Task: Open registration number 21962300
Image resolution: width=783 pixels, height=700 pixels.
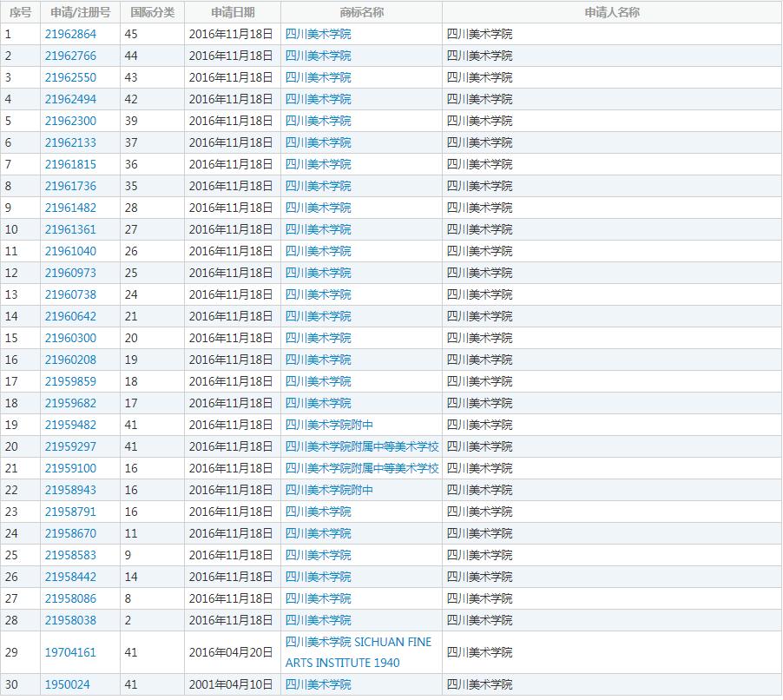Action: [x=70, y=121]
